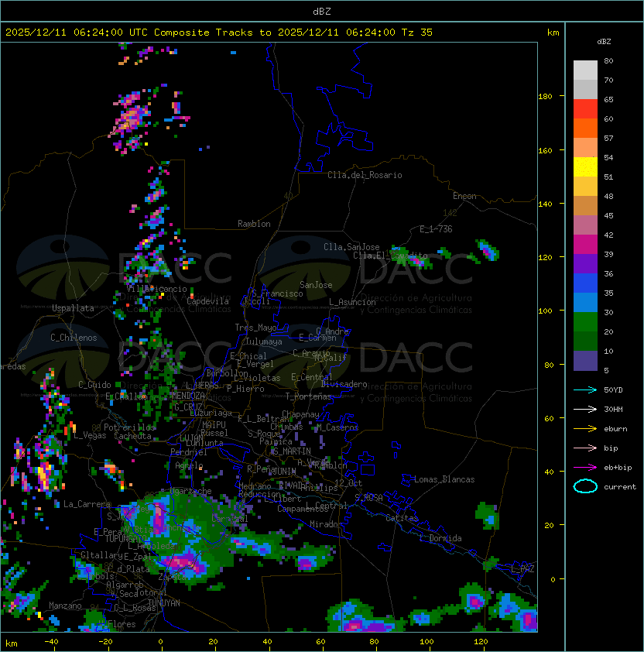This screenshot has width=644, height=652.
Task: Click the '80' value on the dBZ legend
Action: pyautogui.click(x=608, y=60)
